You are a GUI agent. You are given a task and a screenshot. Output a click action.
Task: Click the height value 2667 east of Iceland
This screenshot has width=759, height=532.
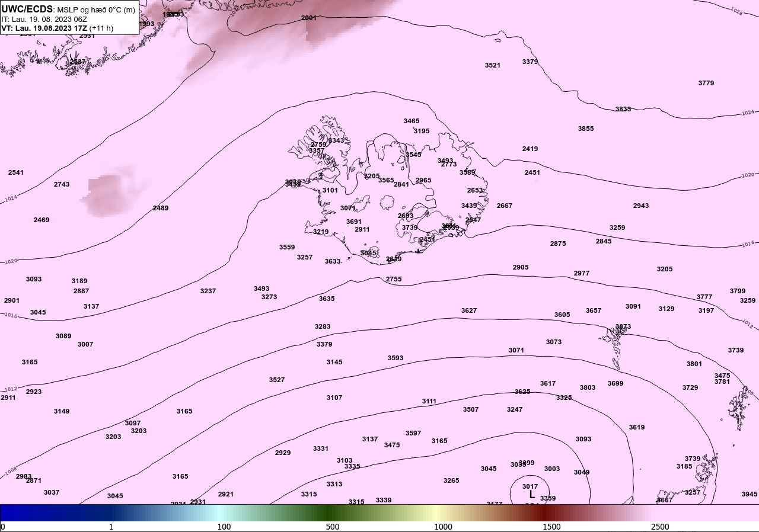tap(505, 206)
